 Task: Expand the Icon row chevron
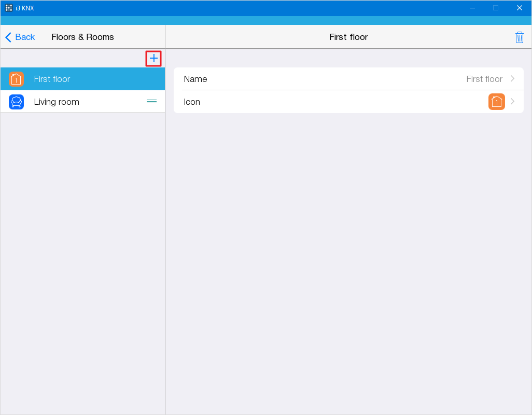point(512,102)
